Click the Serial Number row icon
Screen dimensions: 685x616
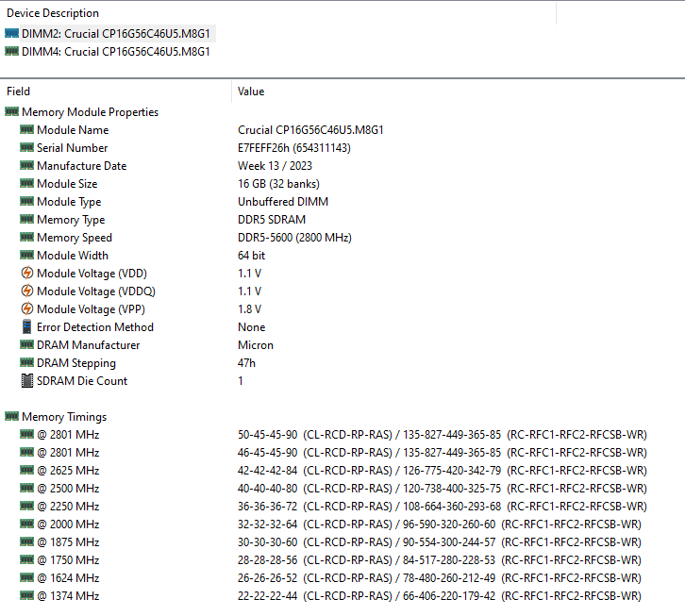[26, 148]
